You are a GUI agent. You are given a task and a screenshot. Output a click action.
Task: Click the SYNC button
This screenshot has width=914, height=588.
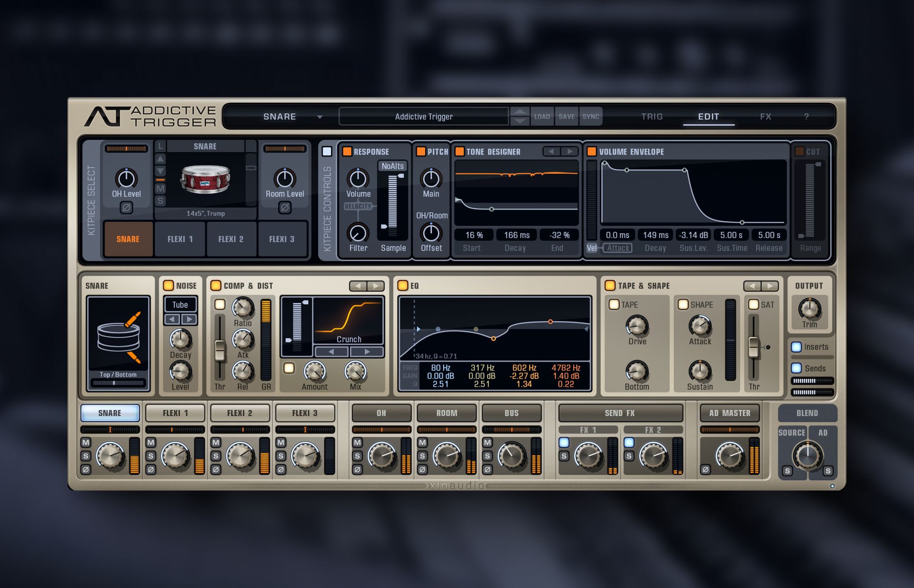[591, 117]
